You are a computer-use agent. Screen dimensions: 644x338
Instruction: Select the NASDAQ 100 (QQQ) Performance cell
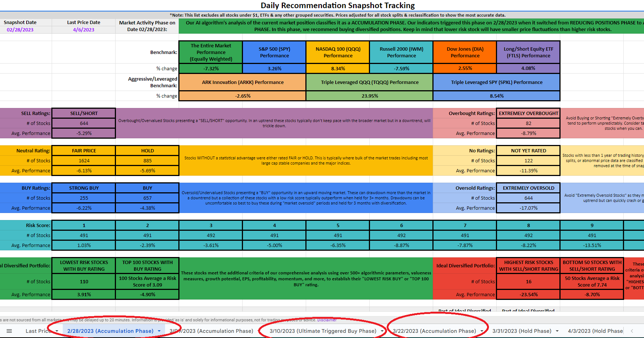tap(338, 52)
